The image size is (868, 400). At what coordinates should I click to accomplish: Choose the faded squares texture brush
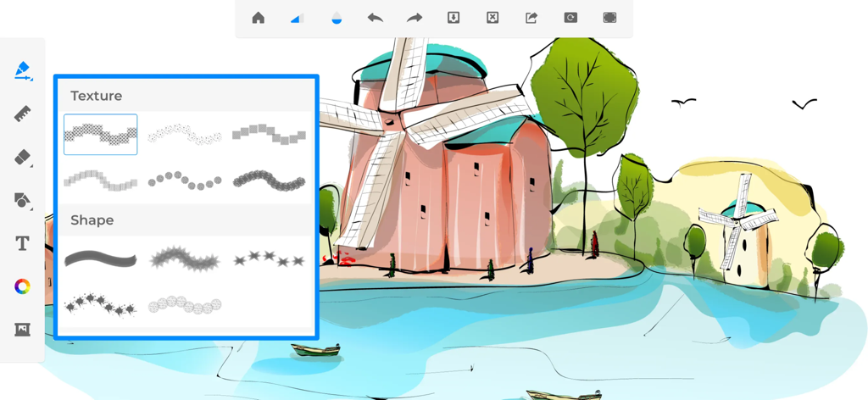tap(100, 181)
